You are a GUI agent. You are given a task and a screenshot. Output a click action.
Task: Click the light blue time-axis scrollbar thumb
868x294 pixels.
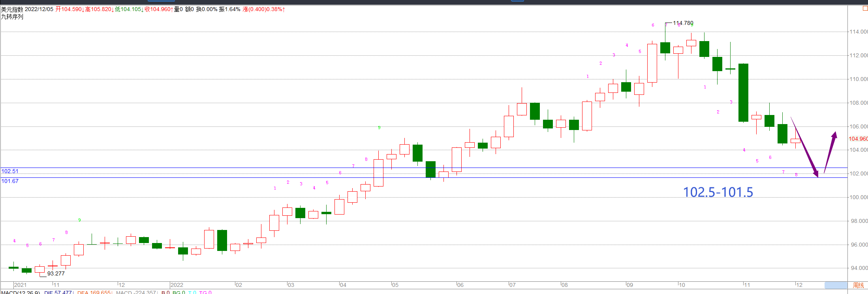tap(836, 285)
